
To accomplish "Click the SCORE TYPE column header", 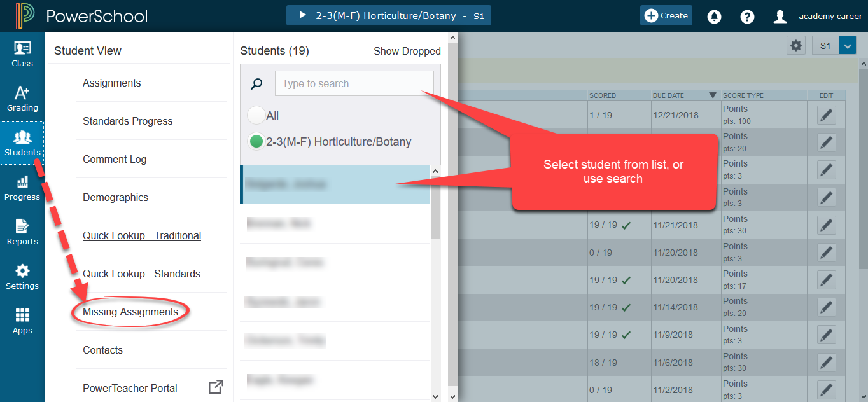I will click(x=743, y=95).
